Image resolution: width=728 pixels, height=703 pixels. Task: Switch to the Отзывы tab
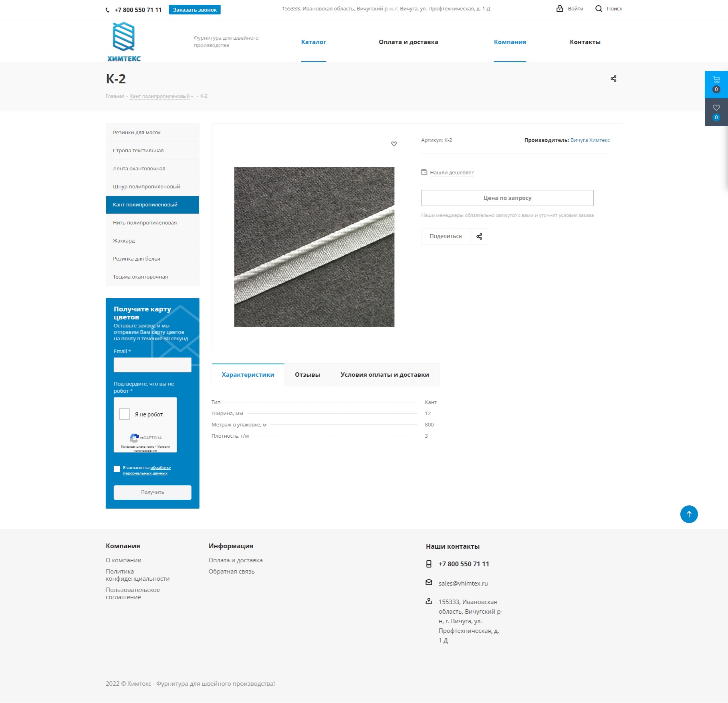coord(307,375)
